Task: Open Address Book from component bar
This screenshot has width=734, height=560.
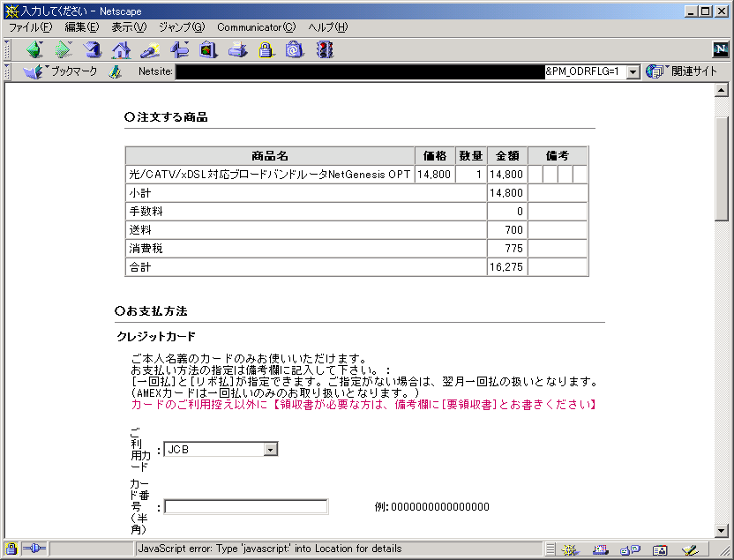Action: pyautogui.click(x=660, y=549)
